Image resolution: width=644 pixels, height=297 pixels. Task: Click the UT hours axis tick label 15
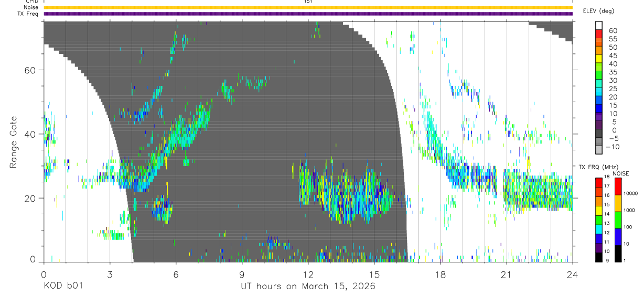pos(374,274)
